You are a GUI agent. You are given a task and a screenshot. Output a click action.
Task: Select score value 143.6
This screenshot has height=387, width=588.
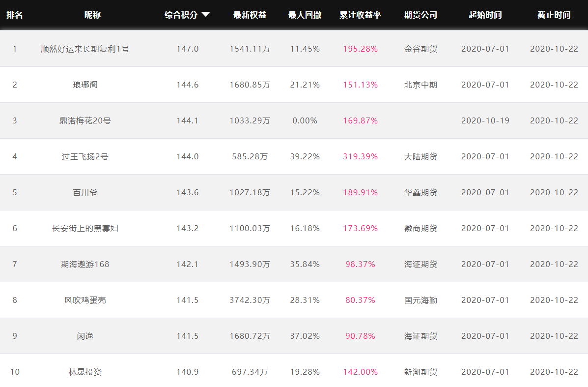click(x=188, y=193)
